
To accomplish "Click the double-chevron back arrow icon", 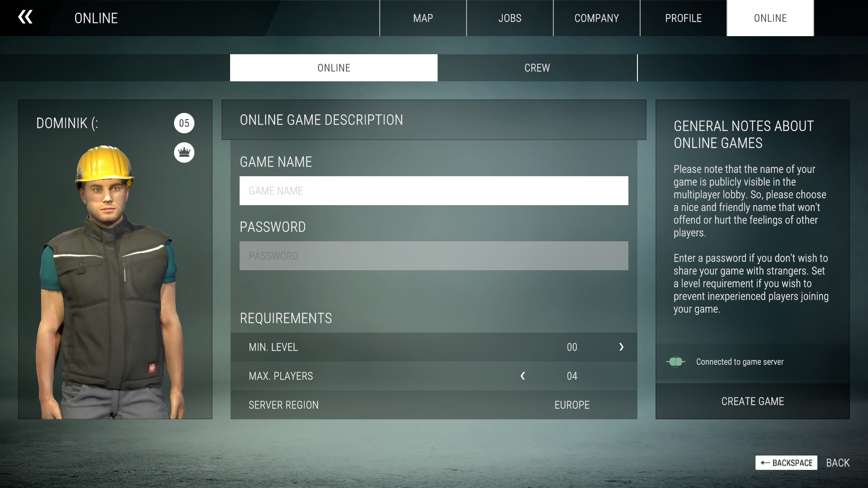I will (25, 17).
